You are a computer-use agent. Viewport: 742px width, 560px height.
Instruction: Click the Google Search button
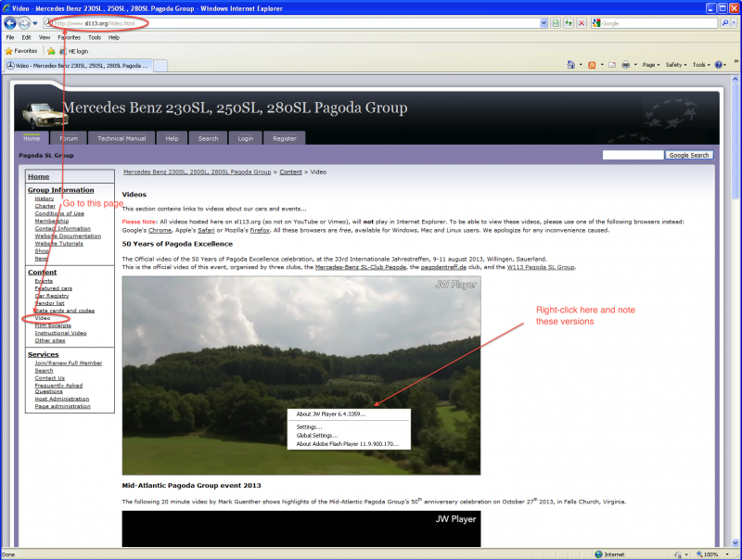click(689, 155)
